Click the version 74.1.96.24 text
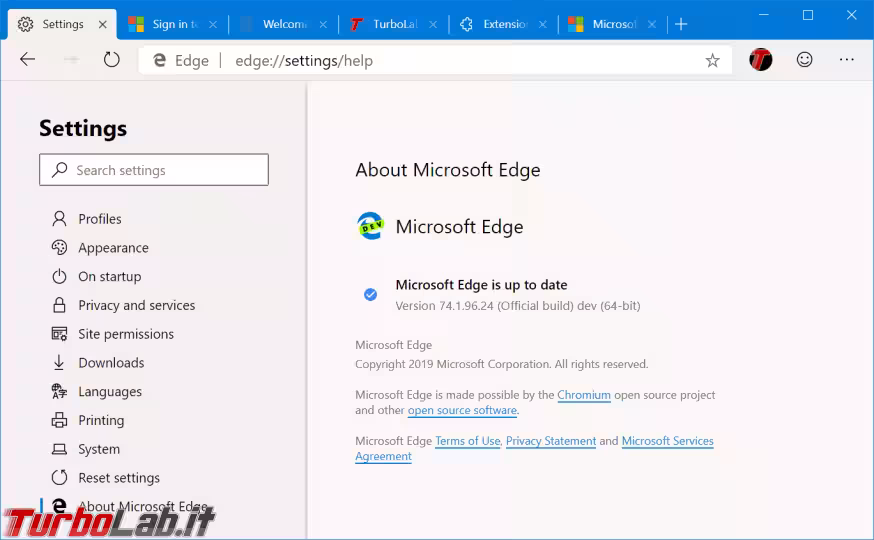The height and width of the screenshot is (540, 874). 518,306
